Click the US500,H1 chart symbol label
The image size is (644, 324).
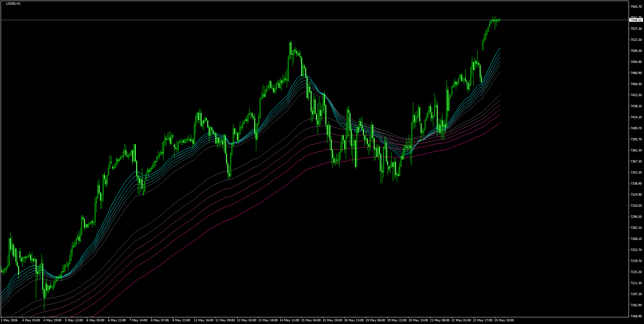[x=13, y=4]
